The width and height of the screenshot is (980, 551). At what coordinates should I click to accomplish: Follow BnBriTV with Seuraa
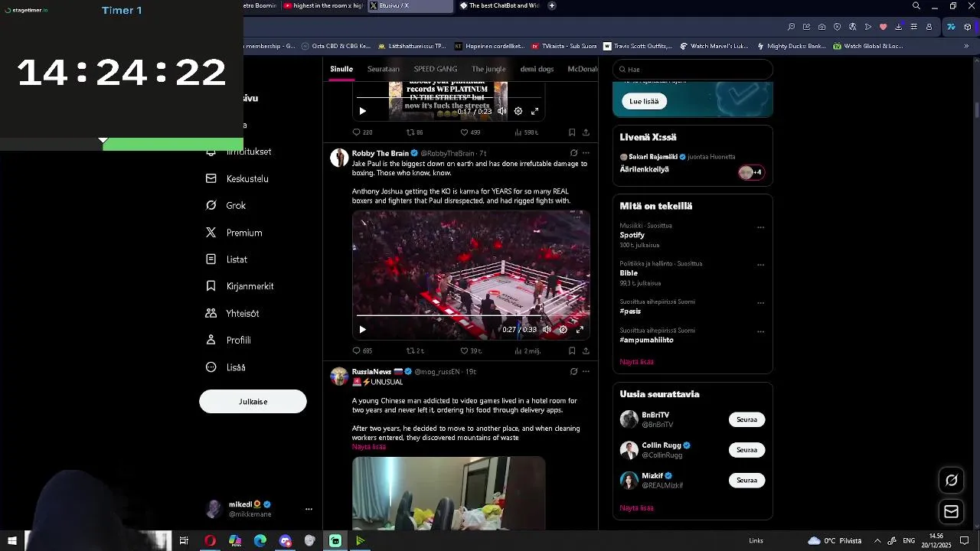(x=746, y=419)
